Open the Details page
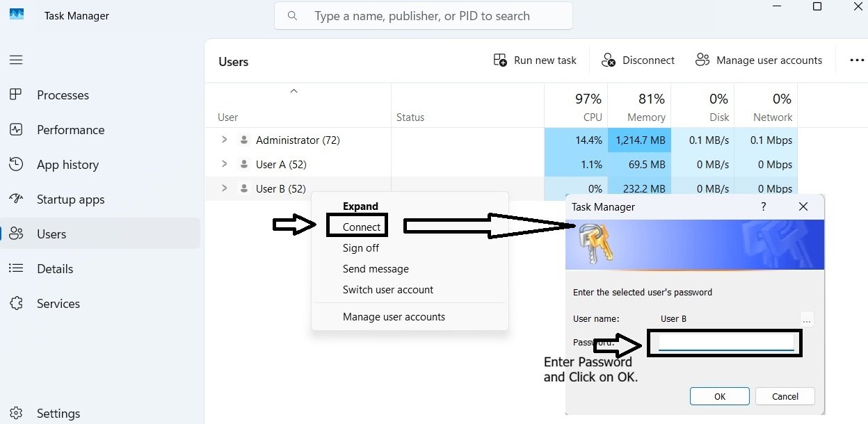 [55, 269]
